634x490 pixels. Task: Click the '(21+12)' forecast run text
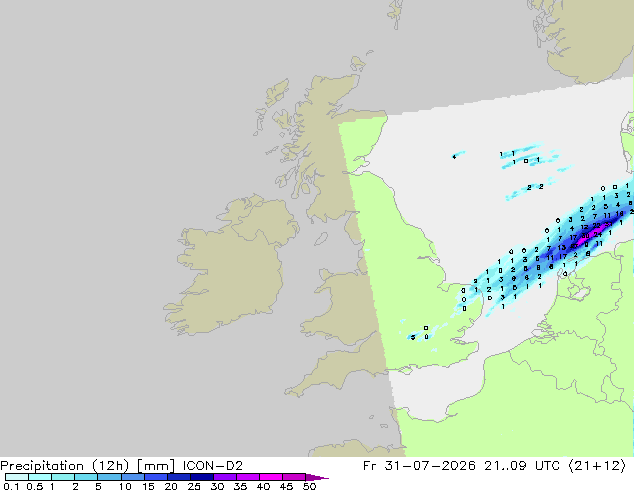point(597,466)
